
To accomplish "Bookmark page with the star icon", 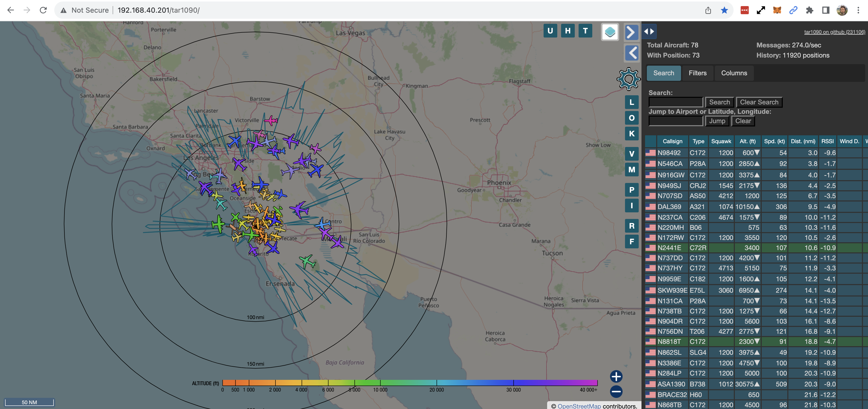I will tap(724, 10).
